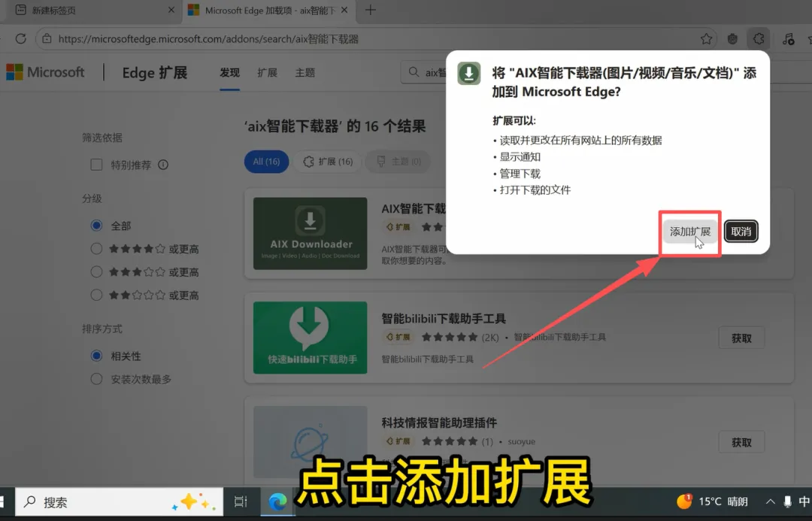Sort by 相关性 radio button
812x521 pixels.
point(96,356)
